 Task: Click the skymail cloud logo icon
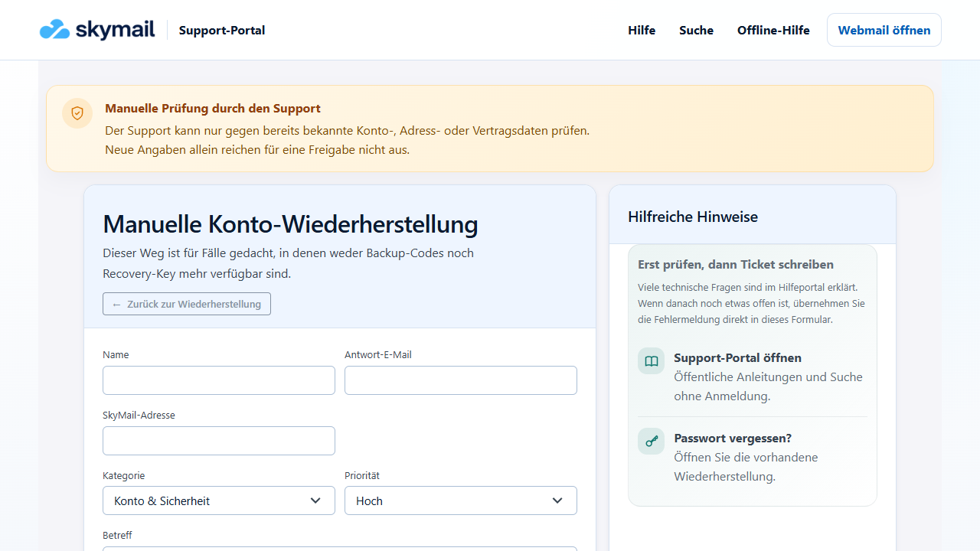point(54,30)
